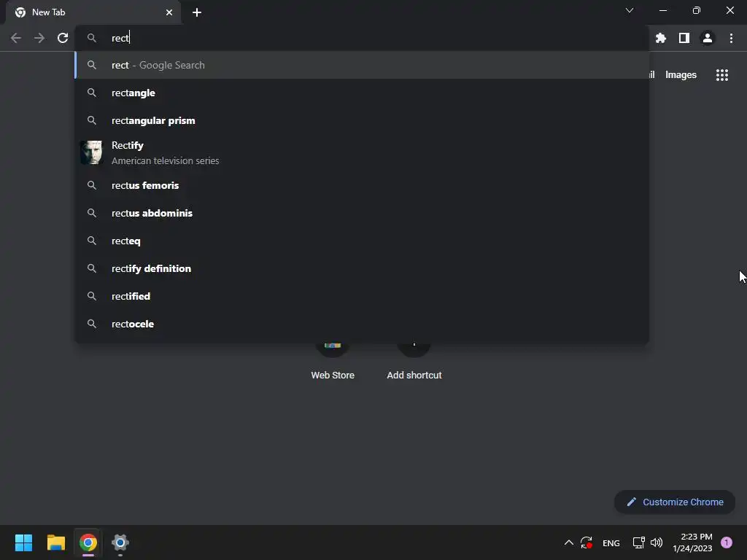Open the Google apps grid icon
The image size is (747, 560).
click(722, 75)
